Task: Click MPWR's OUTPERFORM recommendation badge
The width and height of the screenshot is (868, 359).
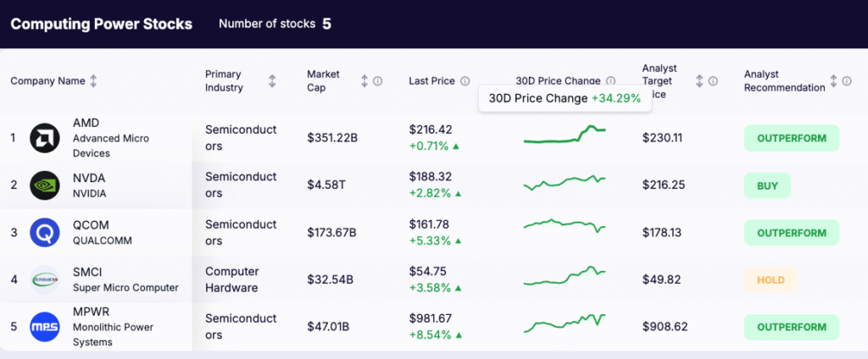Action: 792,327
